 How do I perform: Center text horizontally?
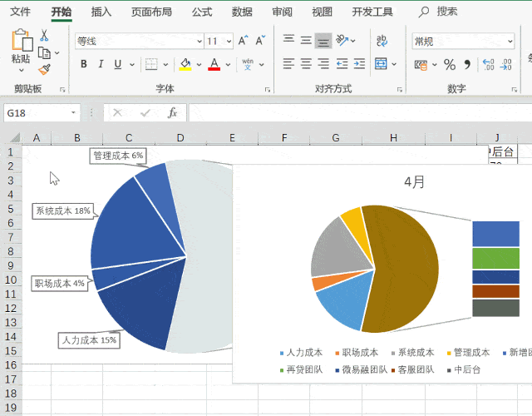(306, 63)
